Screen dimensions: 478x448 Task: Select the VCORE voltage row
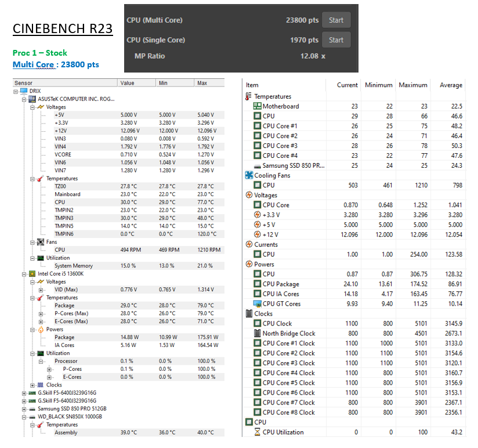pyautogui.click(x=139, y=154)
